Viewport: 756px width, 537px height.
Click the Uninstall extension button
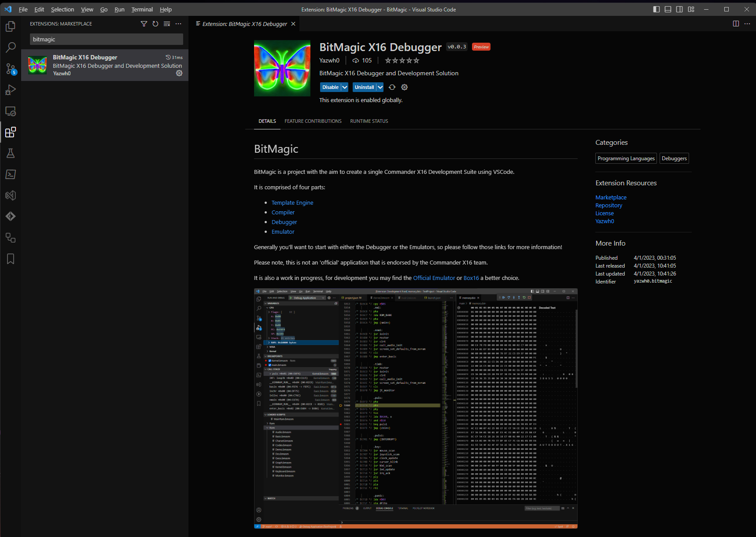pyautogui.click(x=364, y=87)
